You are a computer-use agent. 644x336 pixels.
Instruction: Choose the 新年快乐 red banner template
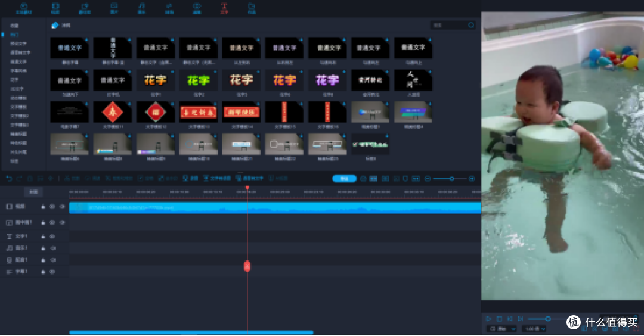pyautogui.click(x=241, y=112)
